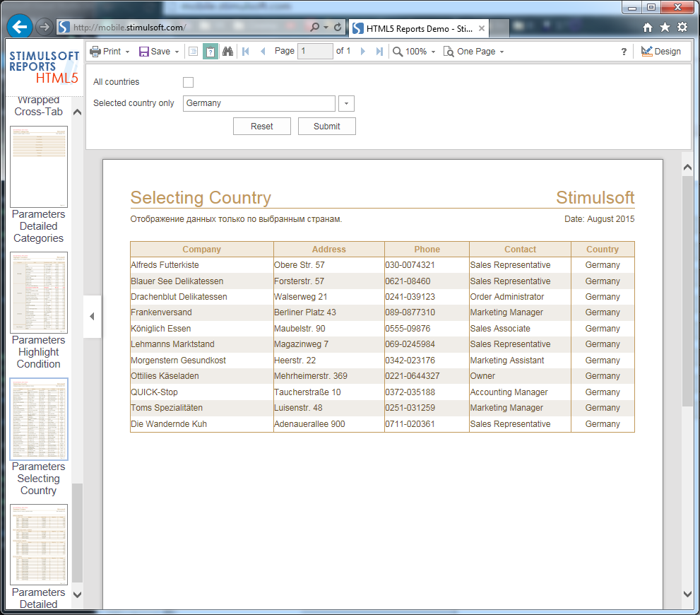Open the 100% zoom dropdown
Image resolution: width=700 pixels, height=615 pixels.
pos(414,52)
